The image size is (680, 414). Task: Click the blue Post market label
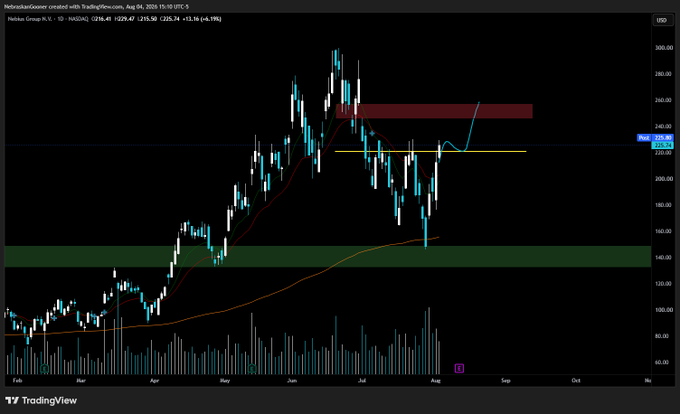click(644, 138)
